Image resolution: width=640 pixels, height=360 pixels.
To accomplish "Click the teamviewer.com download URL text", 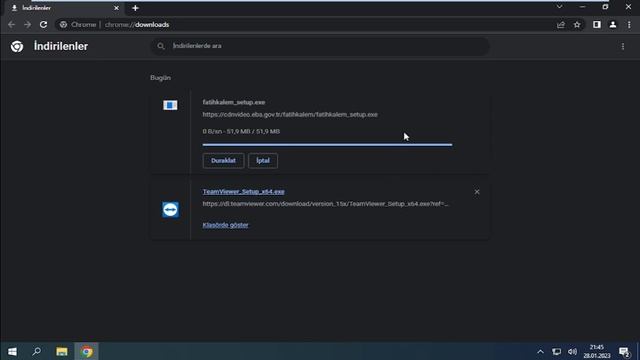I will [325, 204].
